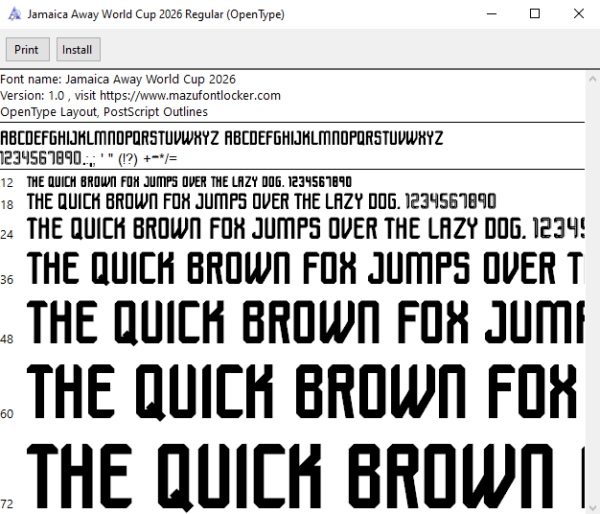Click the 'Font name: Jamaica Away World Cup 2026' text

point(118,79)
